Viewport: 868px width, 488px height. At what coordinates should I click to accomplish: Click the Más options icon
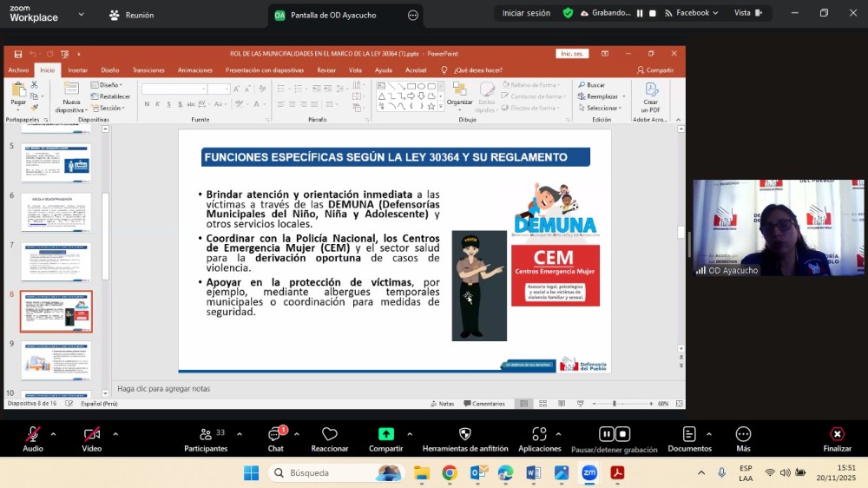(x=743, y=435)
